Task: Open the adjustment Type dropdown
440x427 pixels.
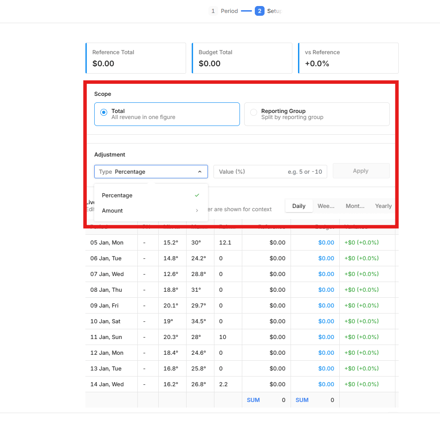Action: [151, 172]
